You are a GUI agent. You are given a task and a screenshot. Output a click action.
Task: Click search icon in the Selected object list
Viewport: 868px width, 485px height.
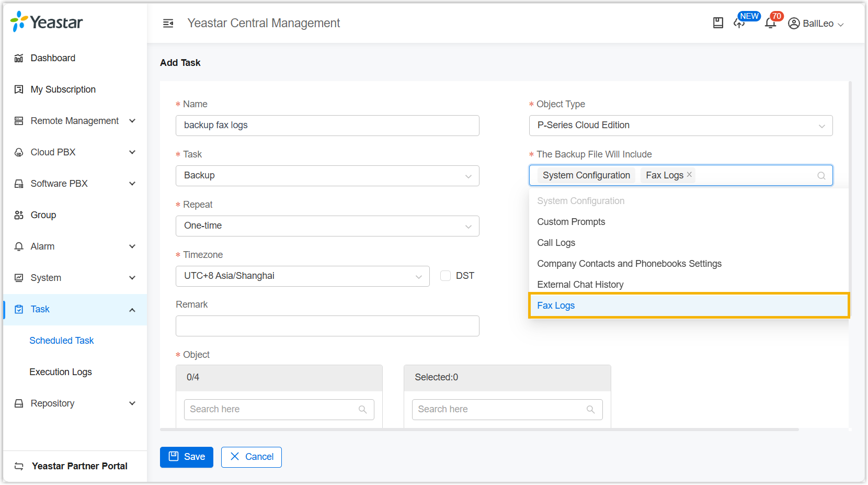coord(590,410)
